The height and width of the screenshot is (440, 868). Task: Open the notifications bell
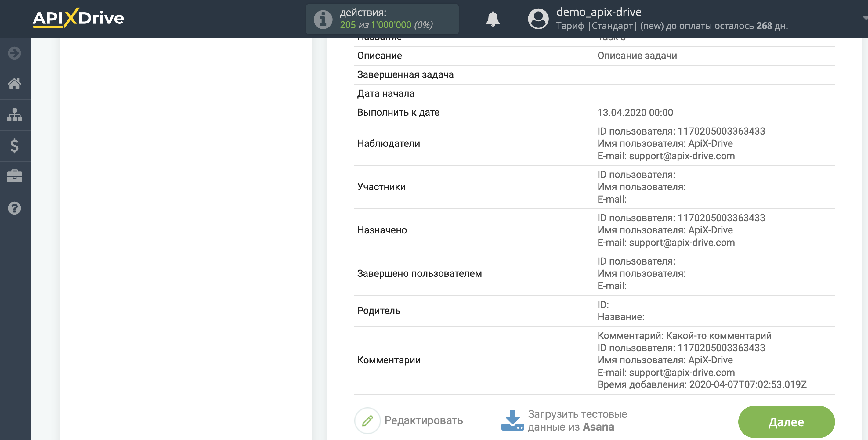click(492, 19)
